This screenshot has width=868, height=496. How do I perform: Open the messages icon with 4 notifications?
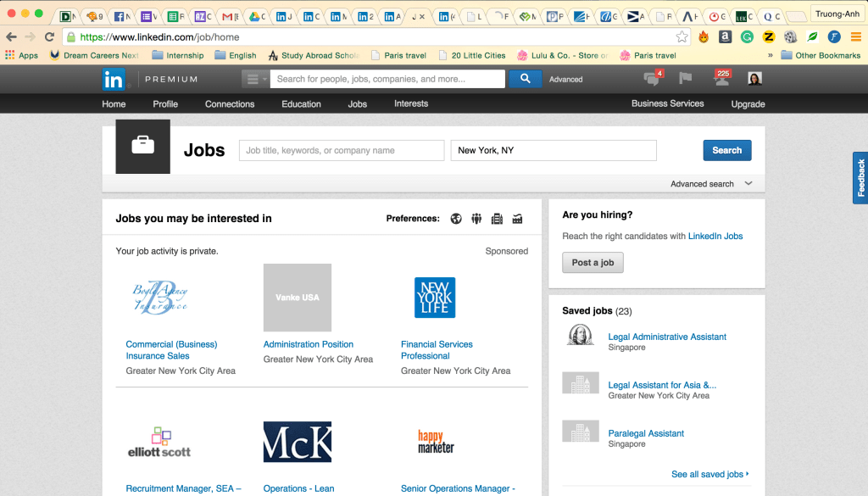click(654, 78)
